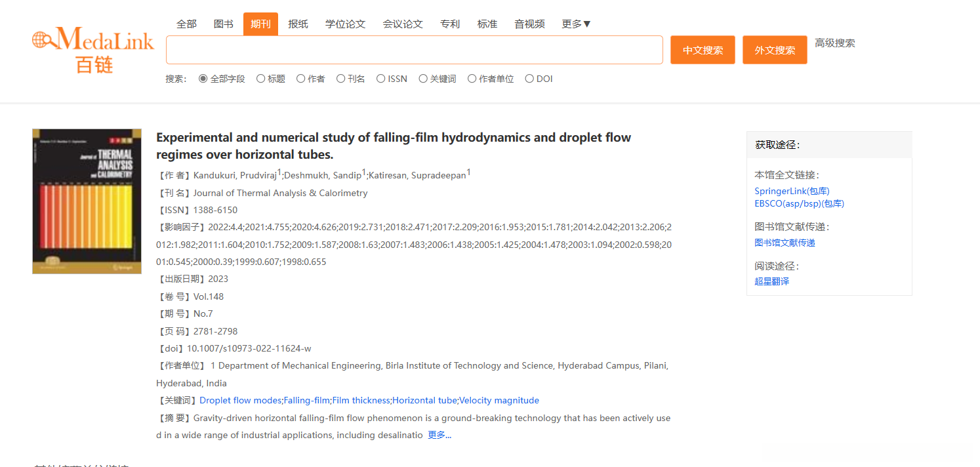Image resolution: width=980 pixels, height=467 pixels.
Task: Open the MedaLink 百链 logo homepage
Action: [x=93, y=49]
